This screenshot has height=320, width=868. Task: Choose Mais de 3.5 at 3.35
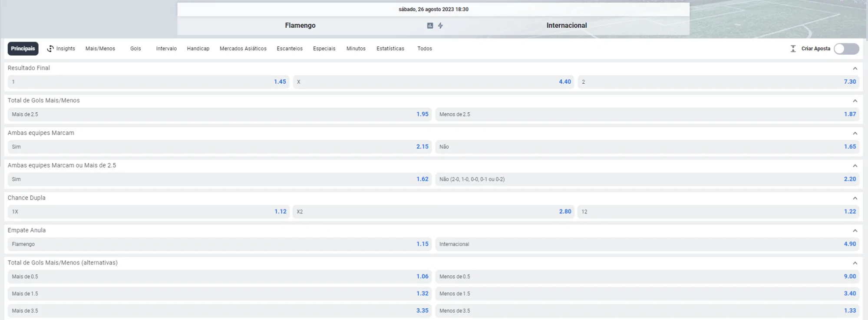[220, 310]
